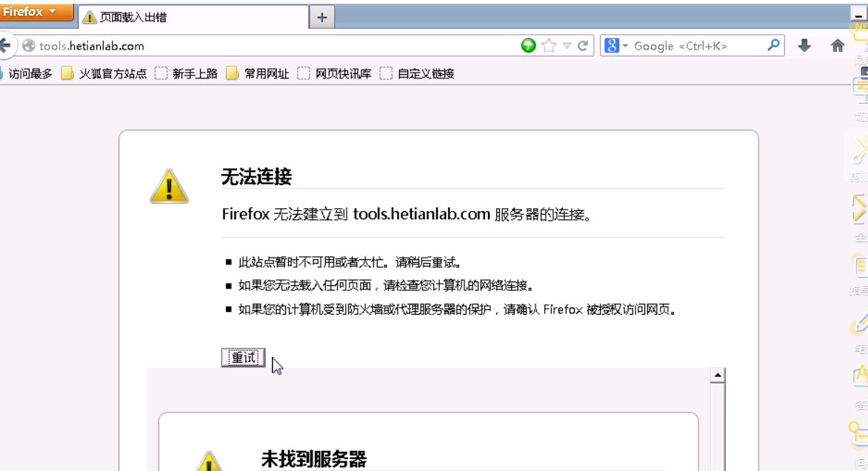Bookmark this page with star icon
This screenshot has width=868, height=471.
pyautogui.click(x=549, y=45)
